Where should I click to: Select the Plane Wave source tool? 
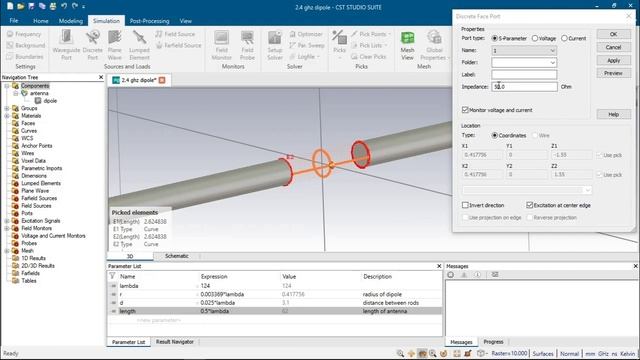coord(115,45)
